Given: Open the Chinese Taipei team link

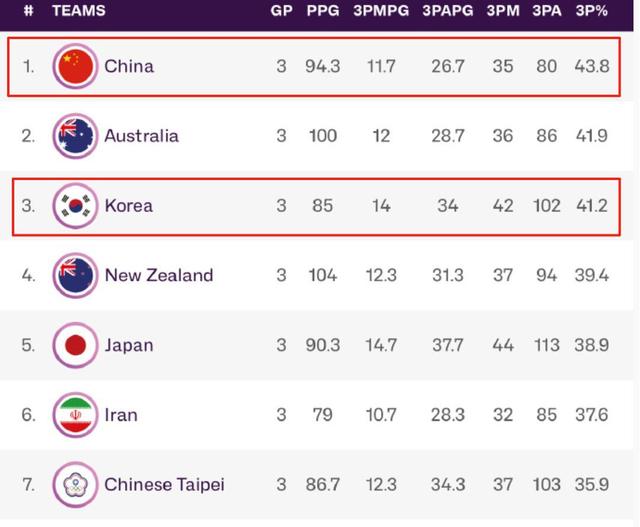Looking at the screenshot, I should tap(164, 485).
